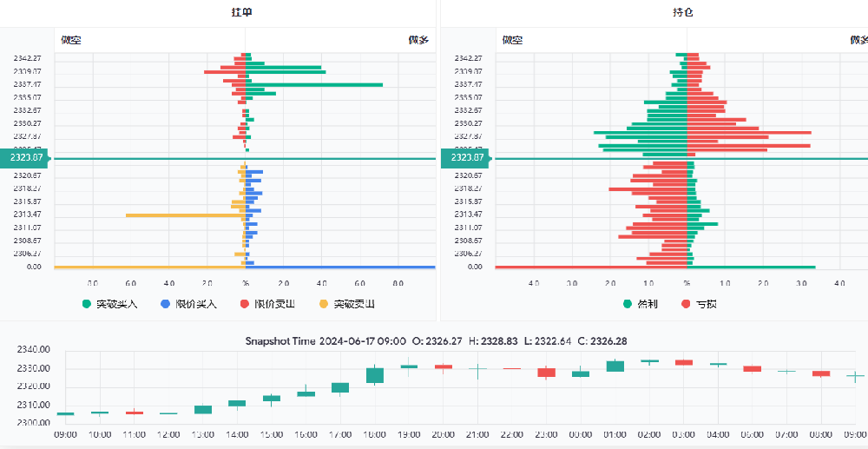
Task: Click the 2300.00 price axis label
Action: (34, 424)
